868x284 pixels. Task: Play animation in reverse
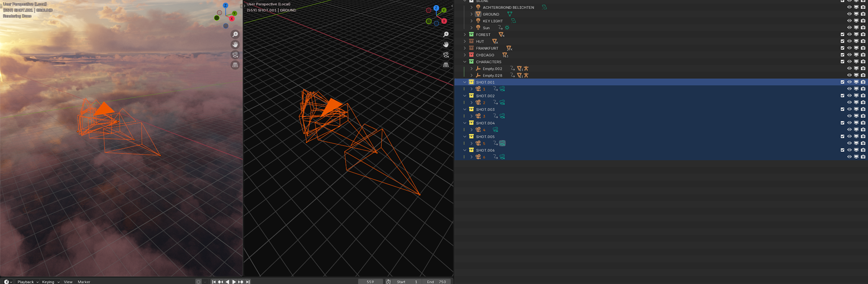[x=227, y=282]
